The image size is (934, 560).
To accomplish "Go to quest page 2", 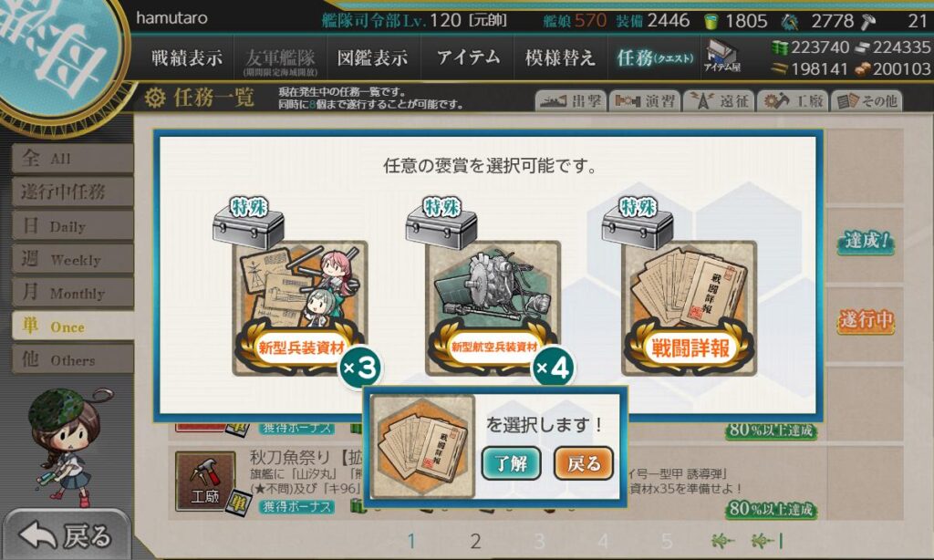I will pos(475,541).
